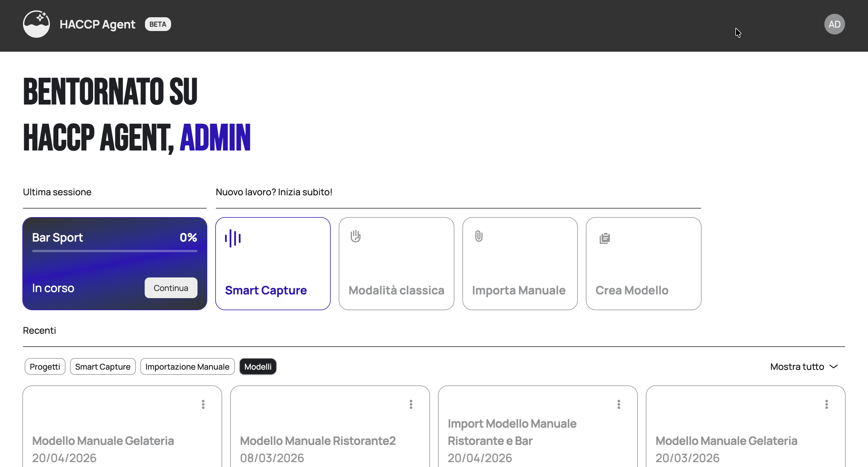Expand the Mostra tutto dropdown

tap(797, 366)
